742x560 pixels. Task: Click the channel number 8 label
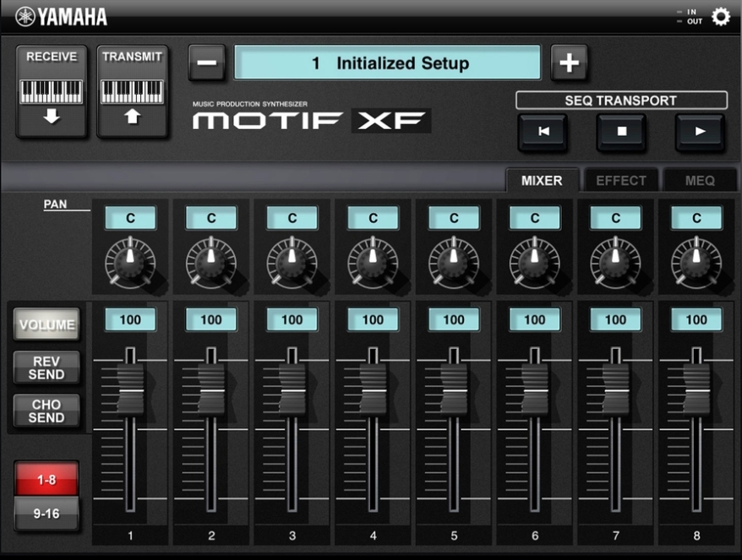(x=696, y=536)
